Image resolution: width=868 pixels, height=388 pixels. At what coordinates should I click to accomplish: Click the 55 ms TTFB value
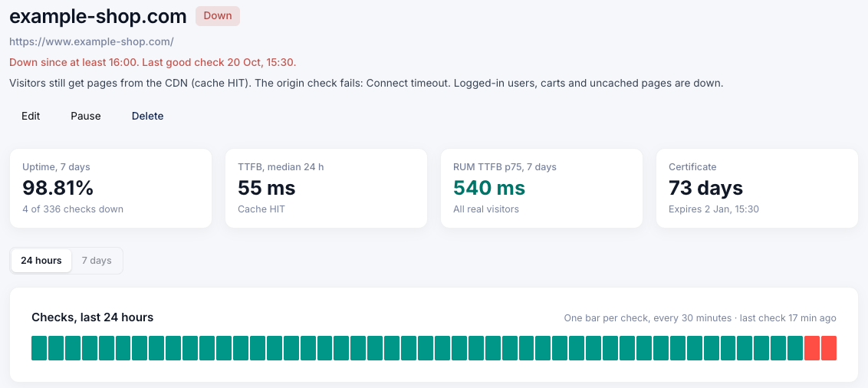(267, 188)
